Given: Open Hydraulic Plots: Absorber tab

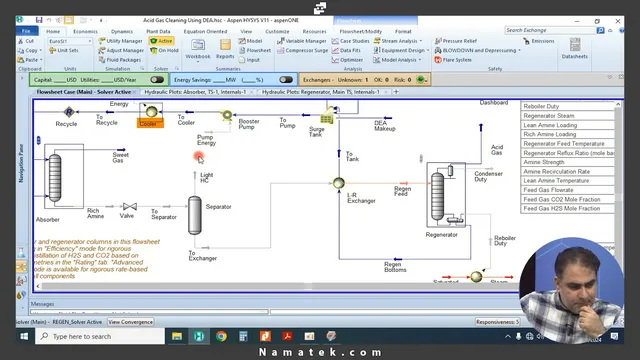Looking at the screenshot, I should tap(195, 92).
